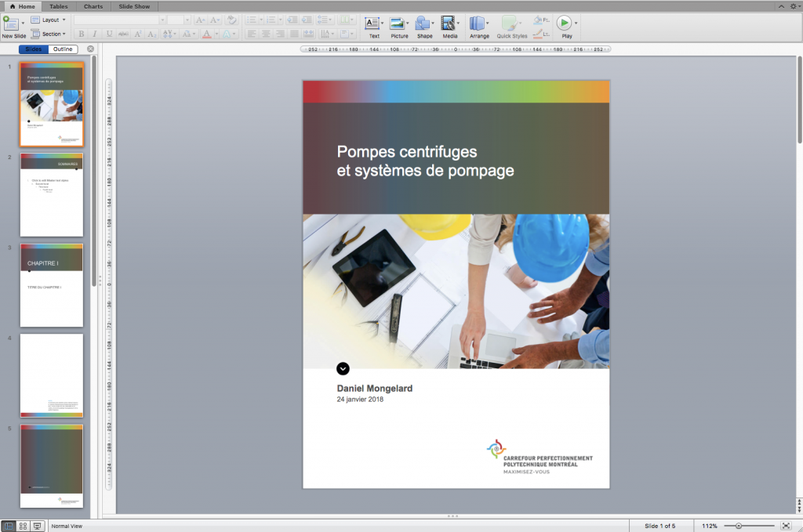The image size is (803, 532).
Task: Insert a Shape
Action: point(424,27)
